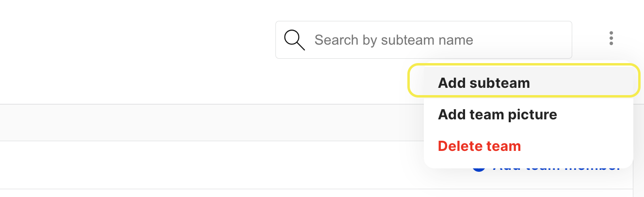The image size is (644, 197).
Task: Click the placeholder text in the search box
Action: click(394, 40)
